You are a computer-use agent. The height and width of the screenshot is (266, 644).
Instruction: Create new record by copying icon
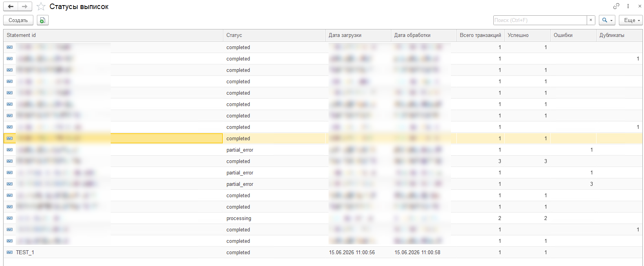42,20
